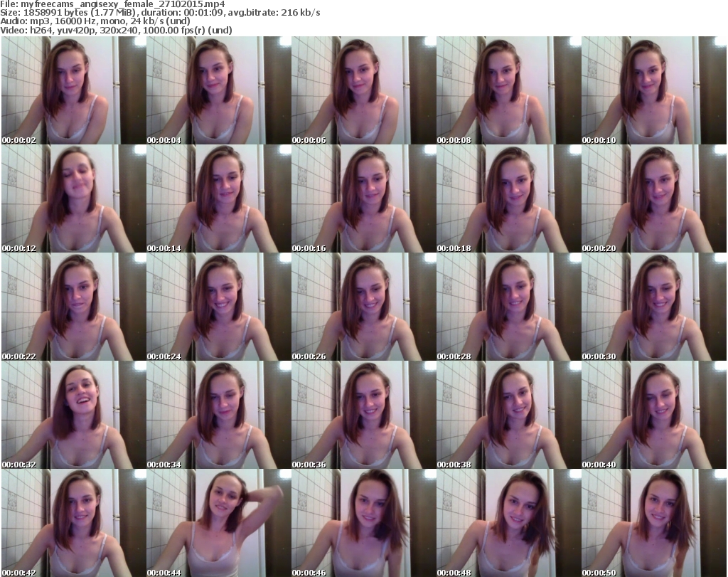Click the 'File:' name line in header
The height and width of the screenshot is (577, 728).
click(x=112, y=4)
